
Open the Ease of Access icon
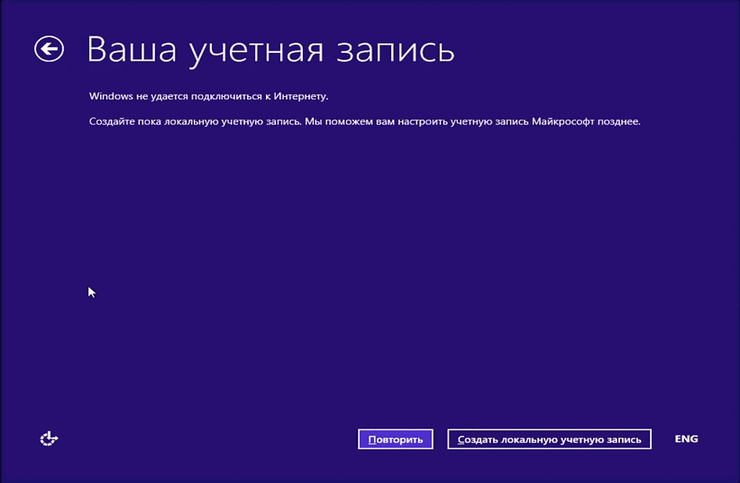pos(49,439)
